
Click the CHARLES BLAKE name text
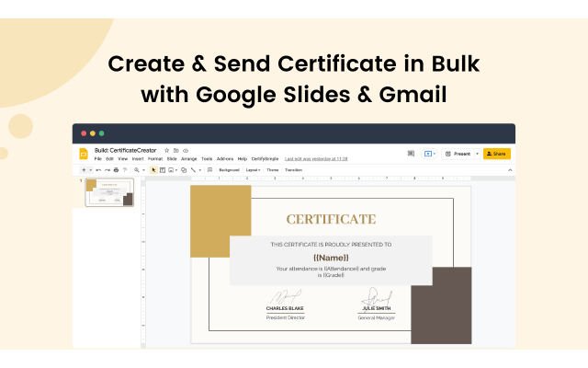click(285, 308)
